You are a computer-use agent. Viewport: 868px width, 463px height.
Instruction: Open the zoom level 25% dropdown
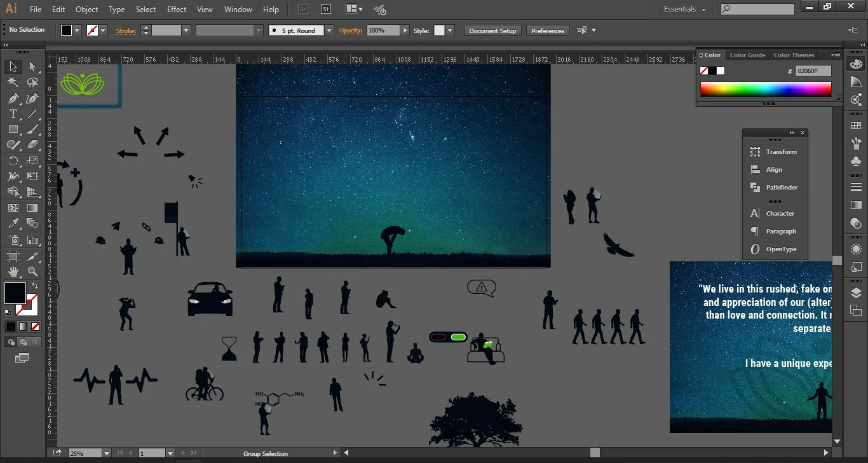105,453
